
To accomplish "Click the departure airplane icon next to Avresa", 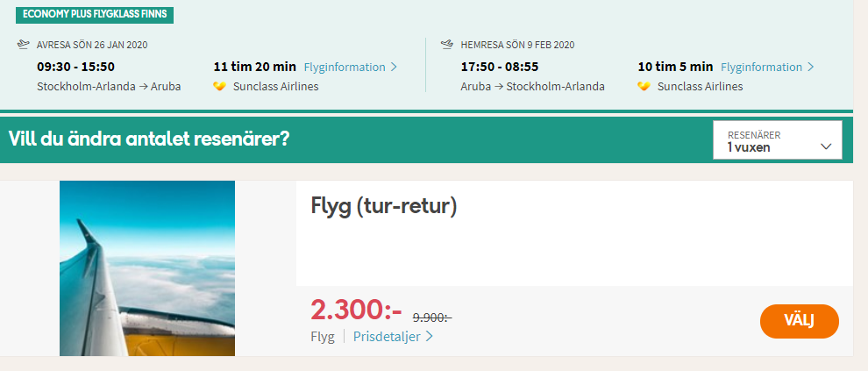I will click(23, 44).
